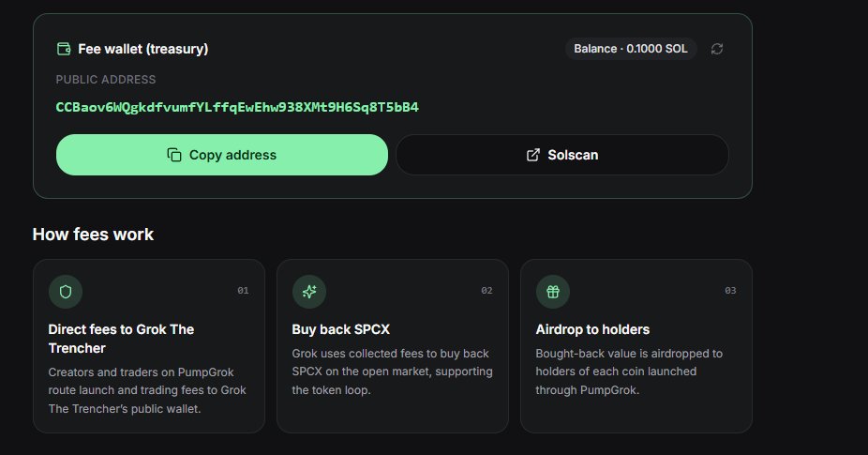Click the description starting Grok uses collected fees
Screen dimensions: 868x455
click(392, 372)
